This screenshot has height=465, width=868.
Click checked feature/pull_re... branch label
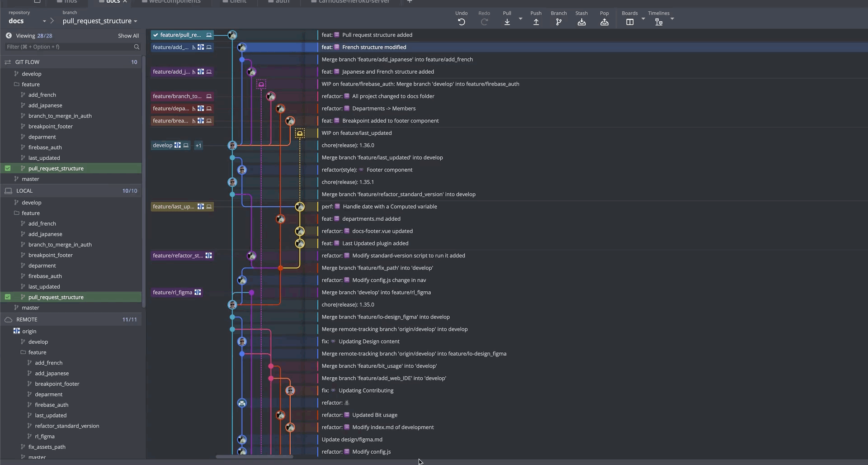pyautogui.click(x=180, y=35)
